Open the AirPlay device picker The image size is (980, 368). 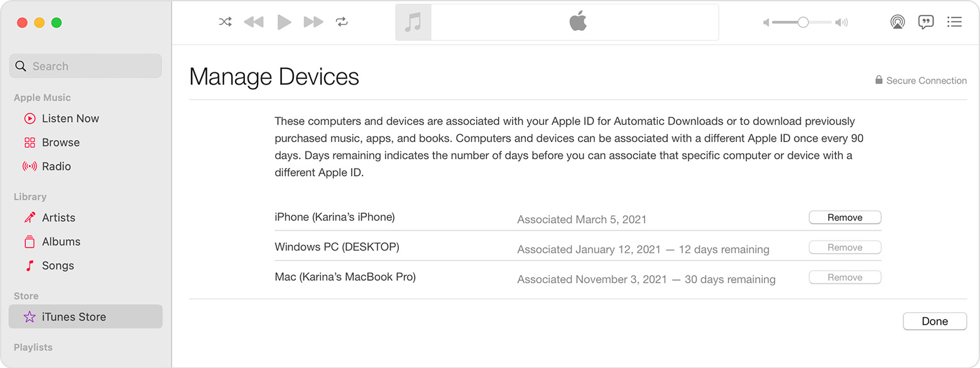coord(897,21)
